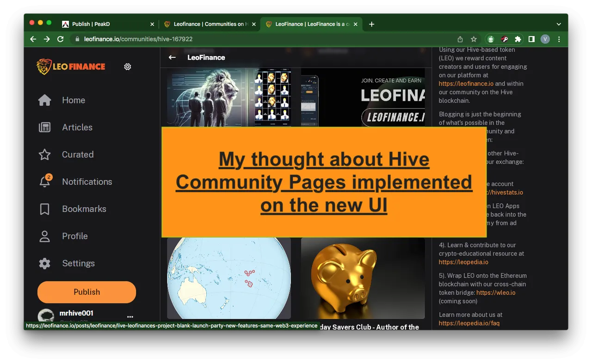Open the Profile page
The width and height of the screenshot is (592, 364).
tap(63, 236)
